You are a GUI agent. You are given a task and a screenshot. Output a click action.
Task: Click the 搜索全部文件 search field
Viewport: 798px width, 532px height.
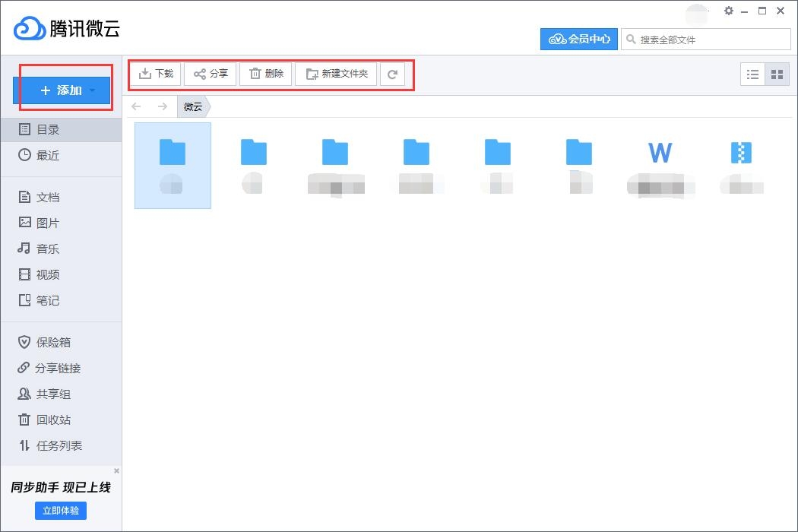(x=706, y=40)
